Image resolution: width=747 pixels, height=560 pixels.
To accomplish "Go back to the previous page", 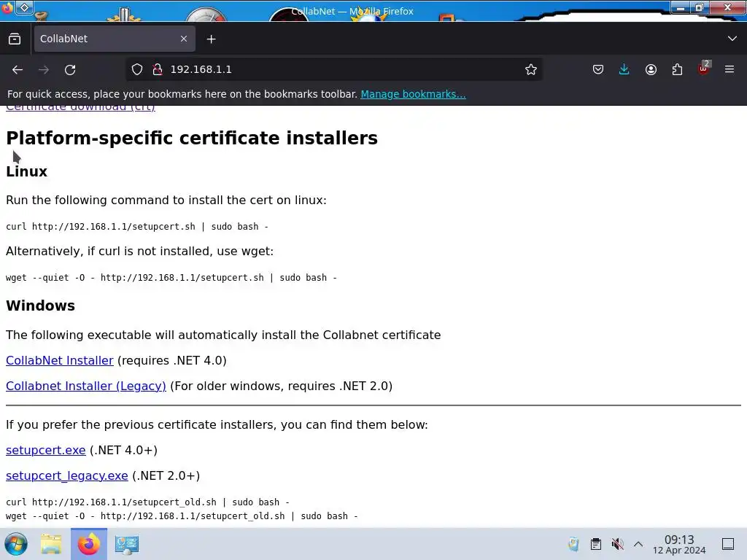I will [18, 69].
